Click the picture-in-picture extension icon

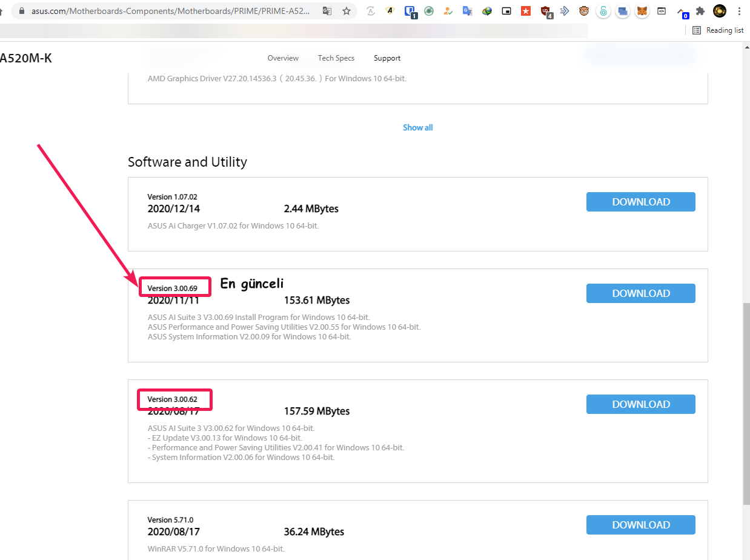click(506, 11)
